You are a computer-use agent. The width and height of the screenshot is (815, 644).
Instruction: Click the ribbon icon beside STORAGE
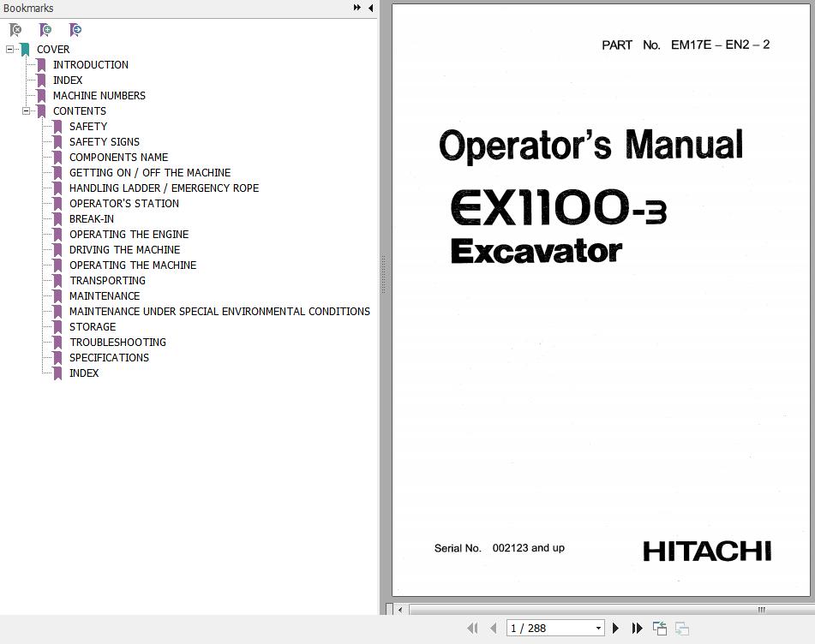tap(57, 326)
